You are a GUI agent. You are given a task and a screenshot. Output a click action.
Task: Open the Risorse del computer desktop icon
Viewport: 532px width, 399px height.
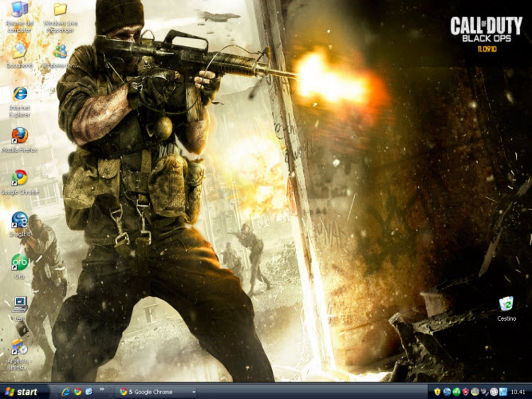tap(20, 9)
